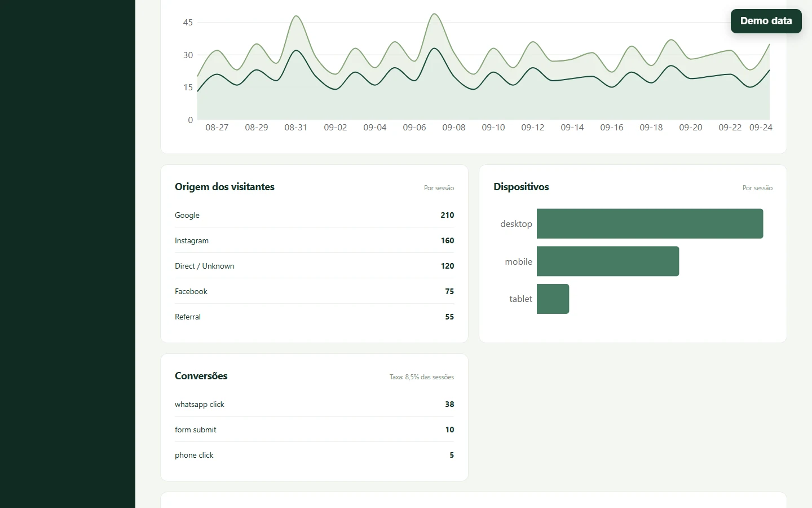The width and height of the screenshot is (812, 508).
Task: Click the mobile bar in Dispositivos chart
Action: click(608, 261)
